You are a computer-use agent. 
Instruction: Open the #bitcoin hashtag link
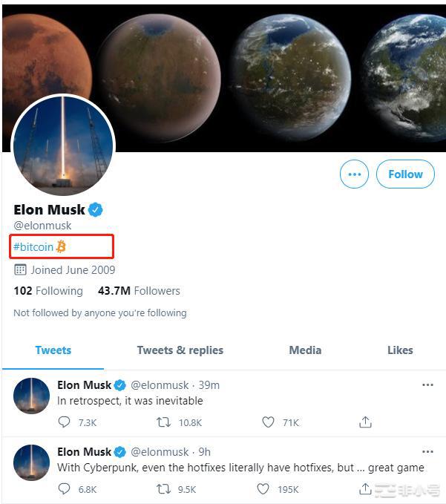(33, 246)
